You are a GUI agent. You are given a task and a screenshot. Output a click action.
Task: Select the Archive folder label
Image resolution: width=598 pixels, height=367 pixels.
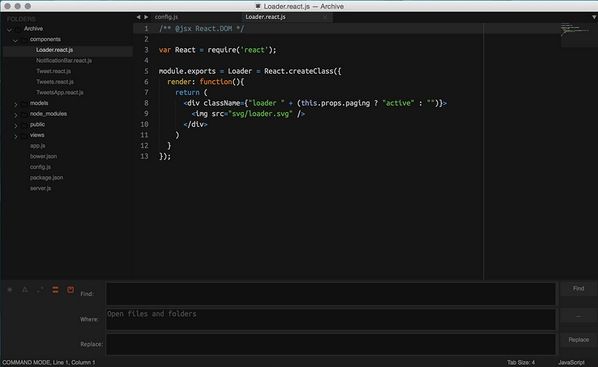coord(33,29)
